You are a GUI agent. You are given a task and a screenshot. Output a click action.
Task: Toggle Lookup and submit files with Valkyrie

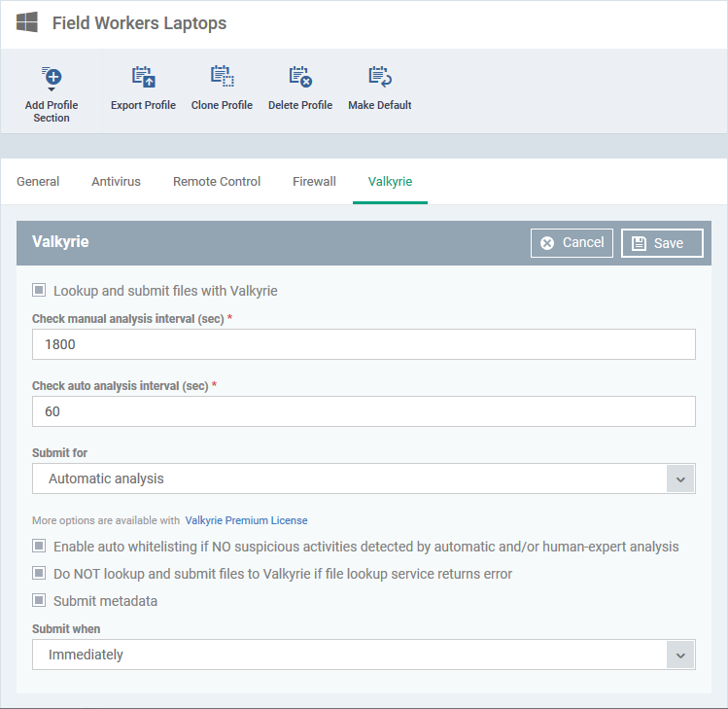point(39,291)
